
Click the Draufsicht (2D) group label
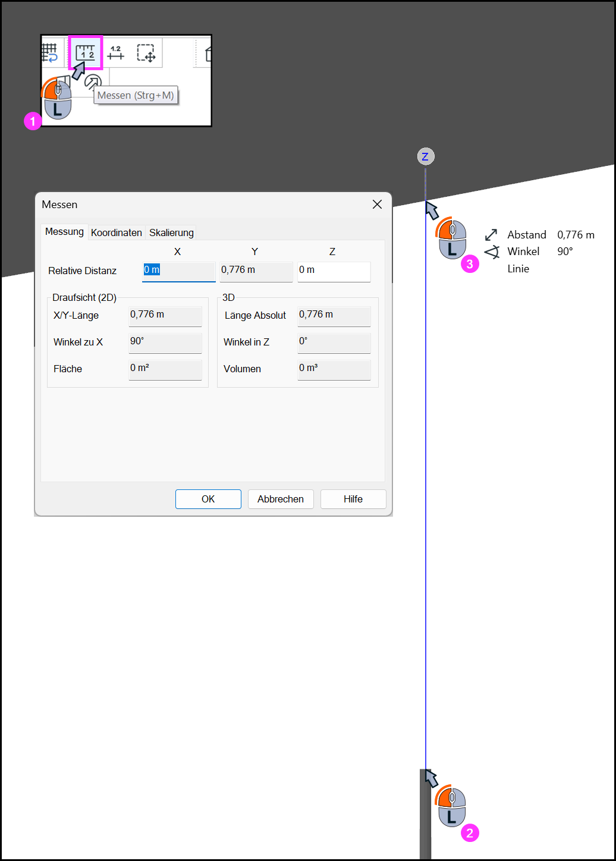pyautogui.click(x=84, y=297)
